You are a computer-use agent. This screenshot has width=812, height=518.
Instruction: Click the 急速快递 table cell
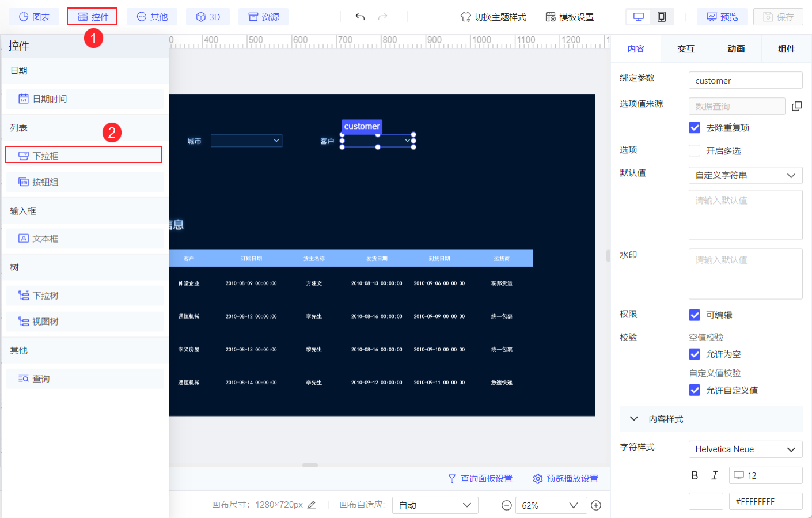click(502, 383)
